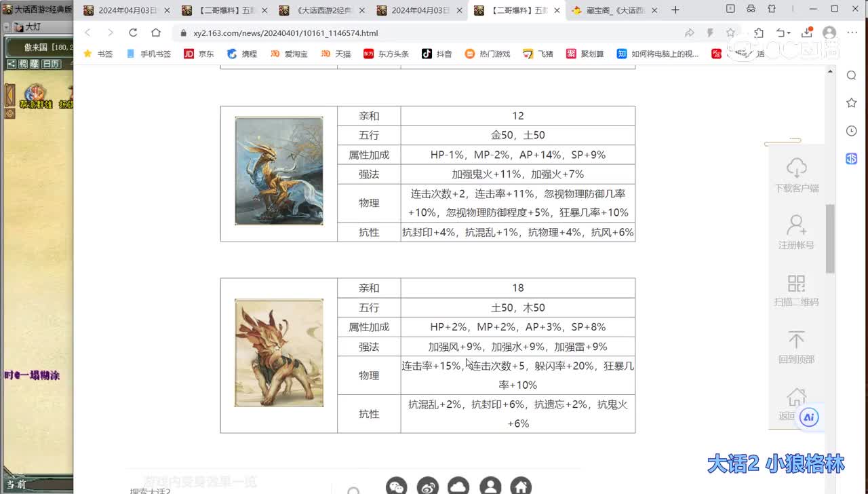
Task: Share via the Weibo icon at bottom
Action: 428,486
